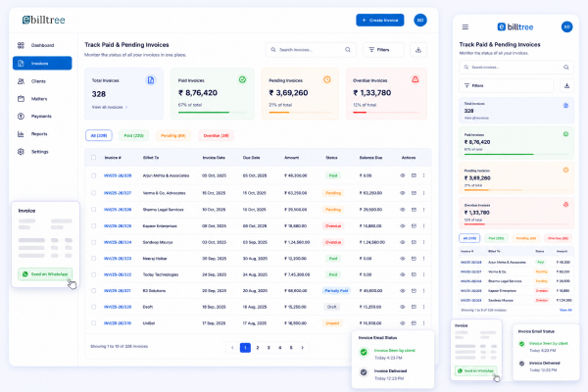Open the three-dot menu for Kapoor Enterprises
This screenshot has height=392, width=588.
(x=423, y=225)
